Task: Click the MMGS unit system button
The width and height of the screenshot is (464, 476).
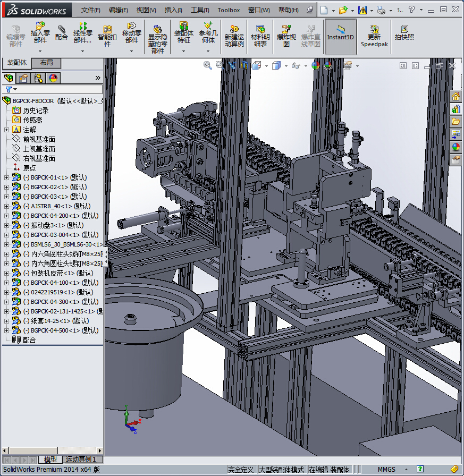Action: point(386,470)
